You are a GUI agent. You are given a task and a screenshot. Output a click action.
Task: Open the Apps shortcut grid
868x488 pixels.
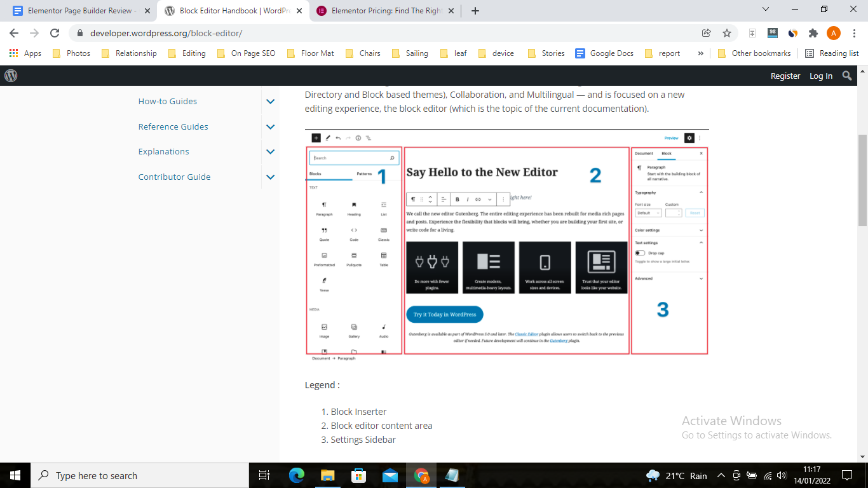(25, 53)
